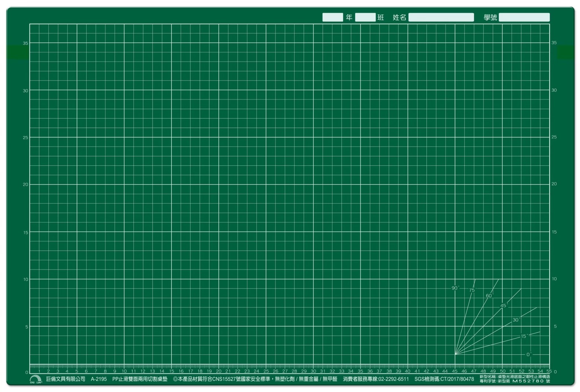Click the 60° angle label
Viewport: 580px width, 392px height.
(x=489, y=295)
